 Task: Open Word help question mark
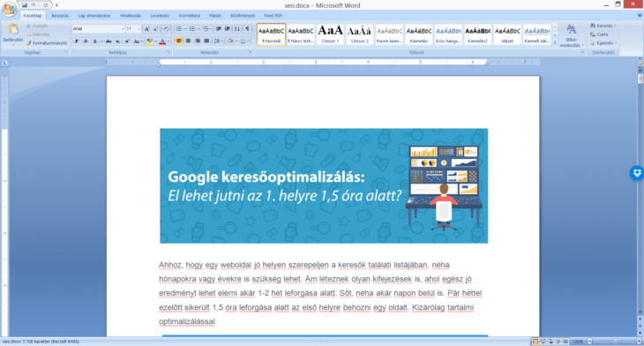[640, 16]
